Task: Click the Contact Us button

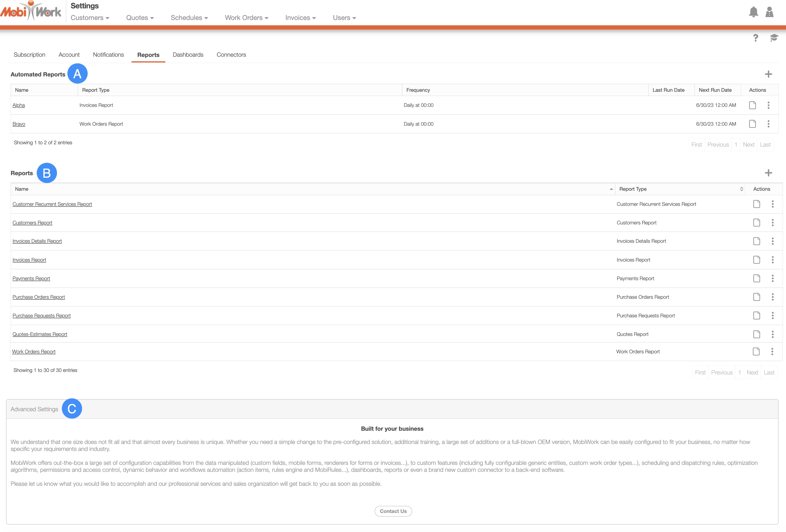Action: [x=393, y=511]
